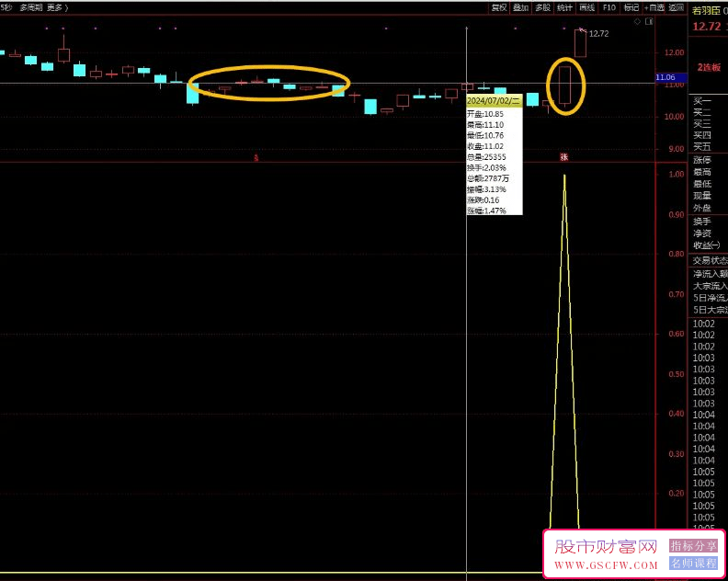The width and height of the screenshot is (728, 581).
Task: Click the 5日大宗 row
Action: [710, 310]
